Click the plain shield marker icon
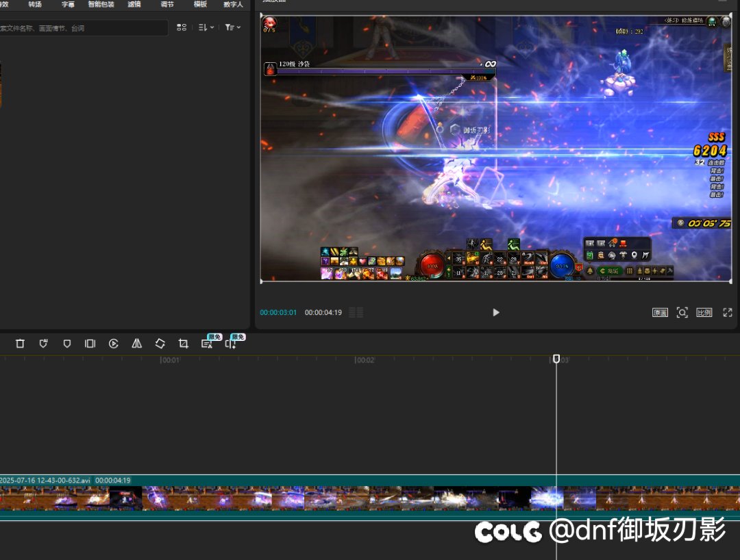 67,344
